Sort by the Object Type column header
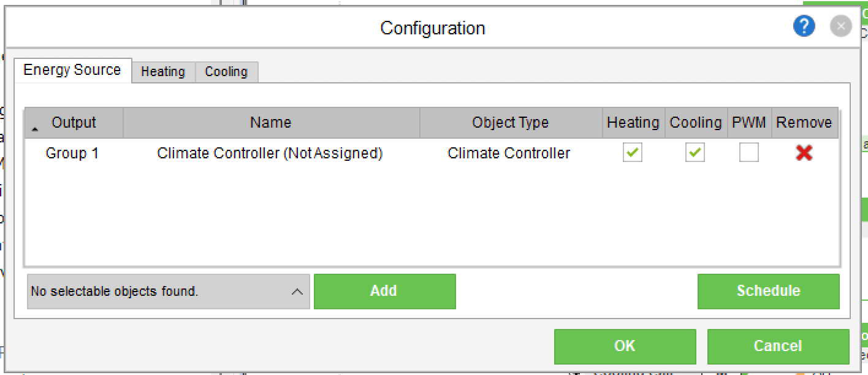 (x=511, y=123)
